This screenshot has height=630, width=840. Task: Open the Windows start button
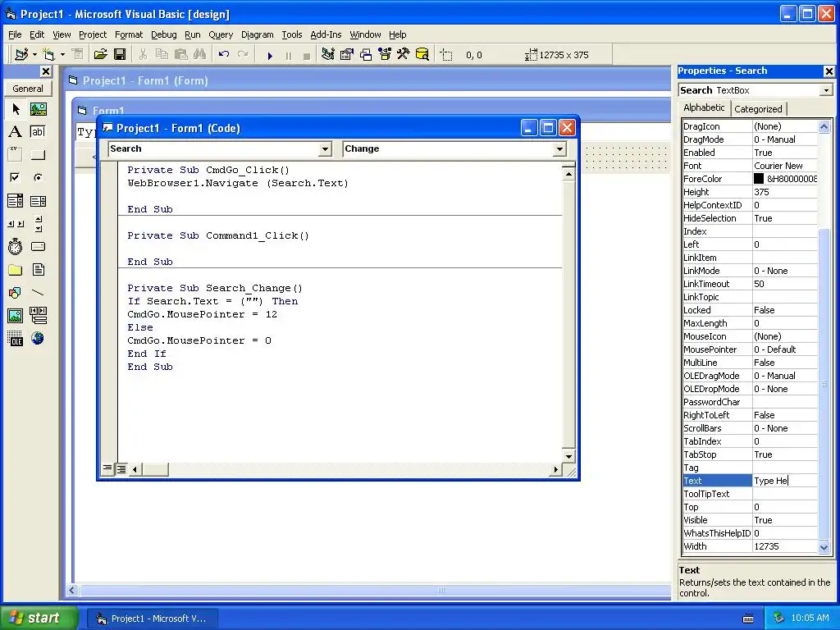coord(39,618)
